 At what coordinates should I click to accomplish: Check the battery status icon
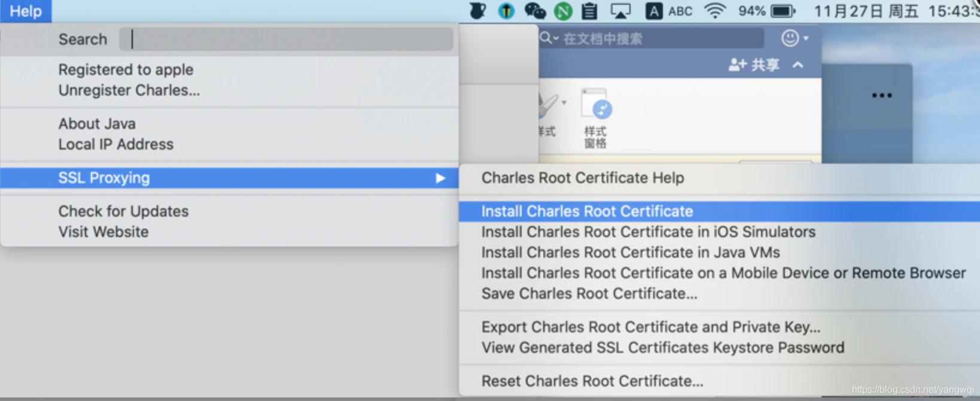tap(783, 11)
